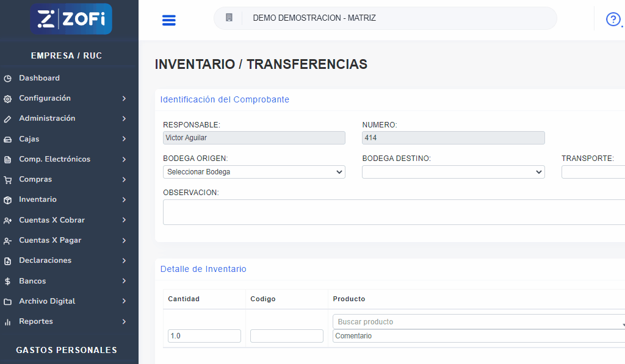The width and height of the screenshot is (625, 364).
Task: Click the Bancos dollar sign icon
Action: pos(7,282)
